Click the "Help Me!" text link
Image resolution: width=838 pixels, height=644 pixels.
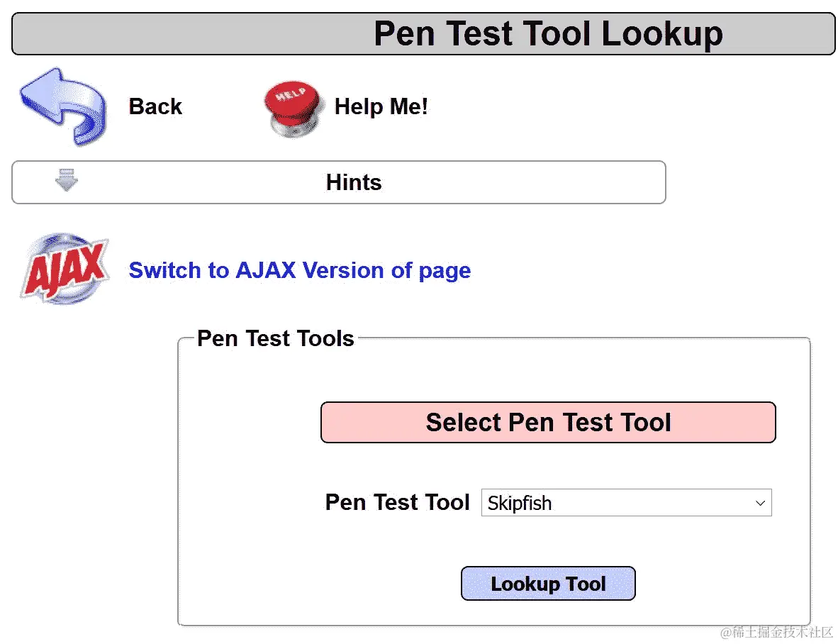coord(381,106)
